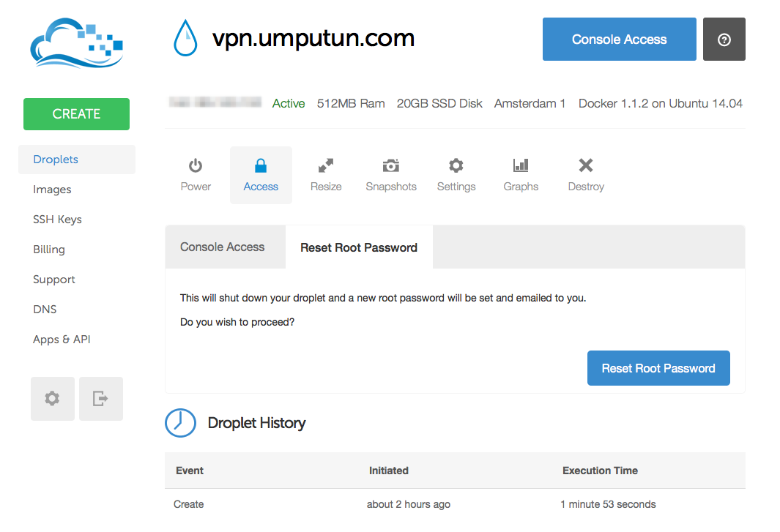Open Apps & API in sidebar

62,340
